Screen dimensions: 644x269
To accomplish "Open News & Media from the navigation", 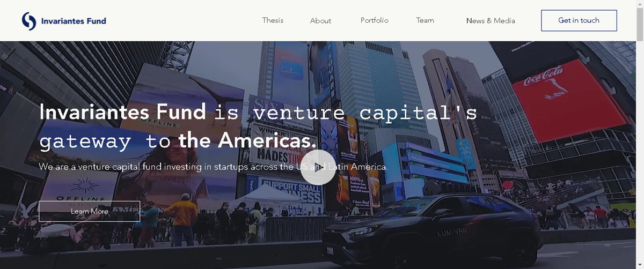I will pyautogui.click(x=491, y=21).
